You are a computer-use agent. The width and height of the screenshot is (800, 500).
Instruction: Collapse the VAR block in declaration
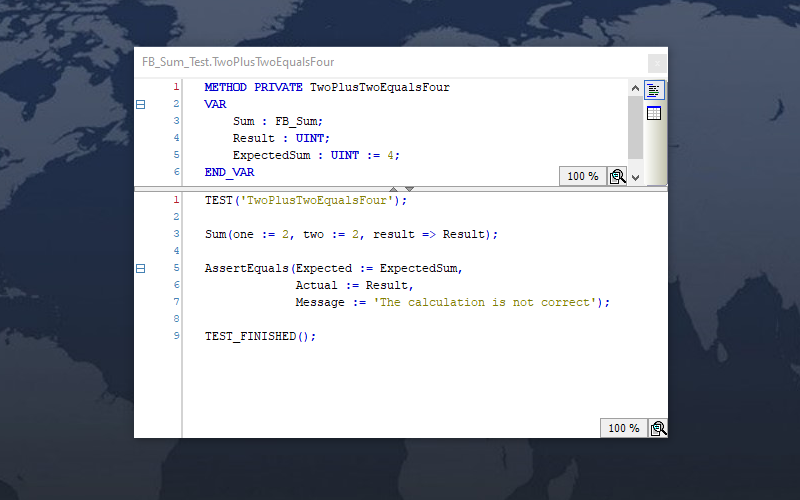click(x=140, y=104)
